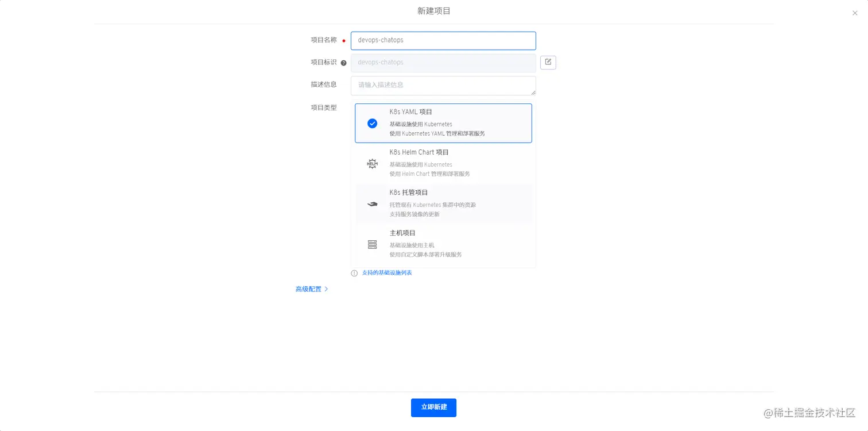Click the 立即新建 button
The height and width of the screenshot is (431, 868).
(x=433, y=407)
